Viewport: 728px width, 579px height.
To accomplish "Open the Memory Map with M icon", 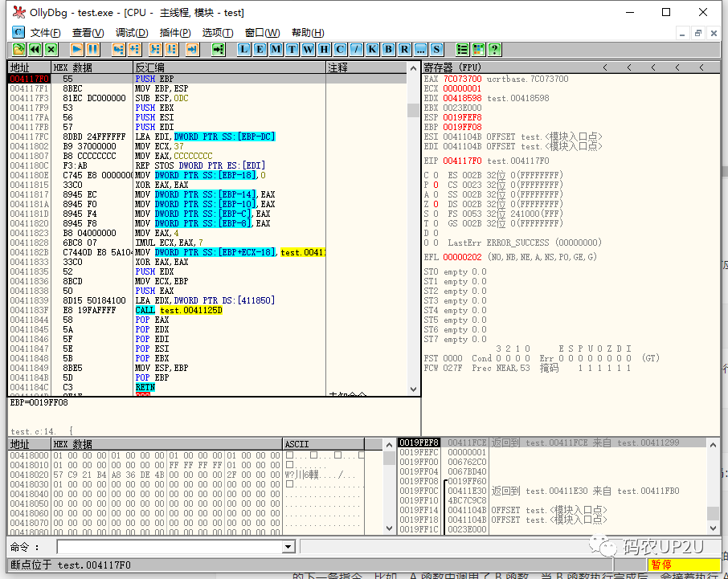I will 276,49.
